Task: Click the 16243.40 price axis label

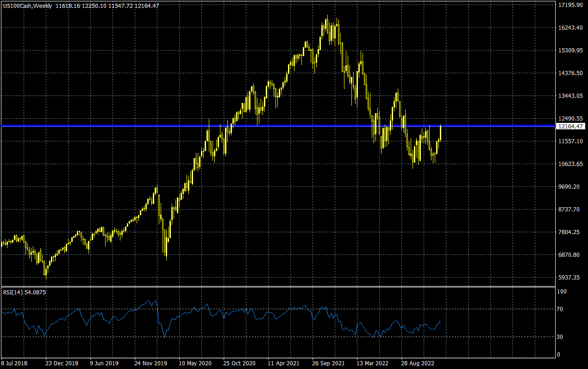Action: click(x=570, y=28)
